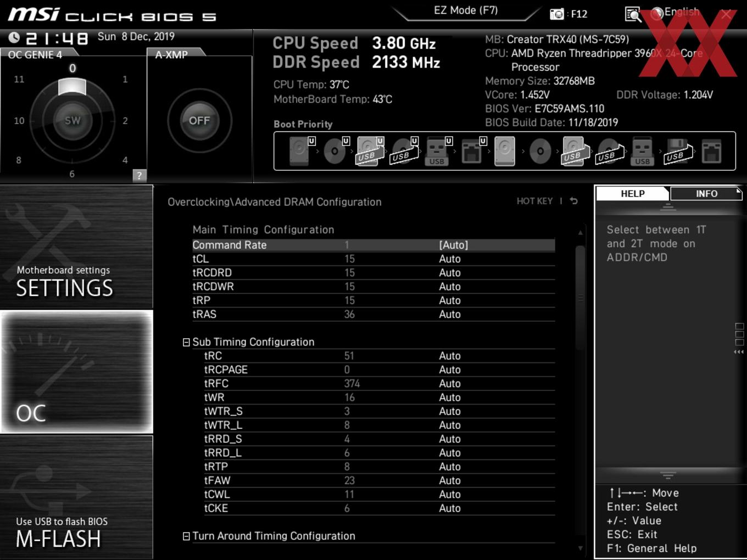Change language via the English globe icon
The height and width of the screenshot is (560, 747).
click(x=676, y=13)
